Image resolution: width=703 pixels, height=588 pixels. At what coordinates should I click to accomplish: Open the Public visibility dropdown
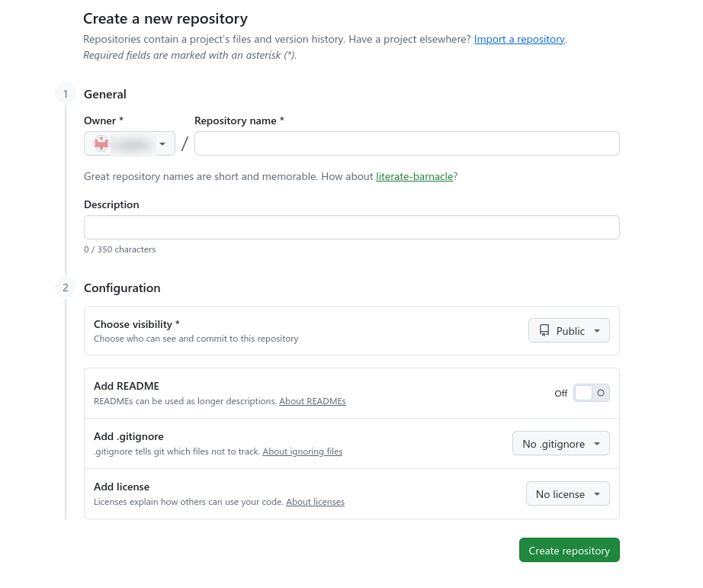(569, 331)
